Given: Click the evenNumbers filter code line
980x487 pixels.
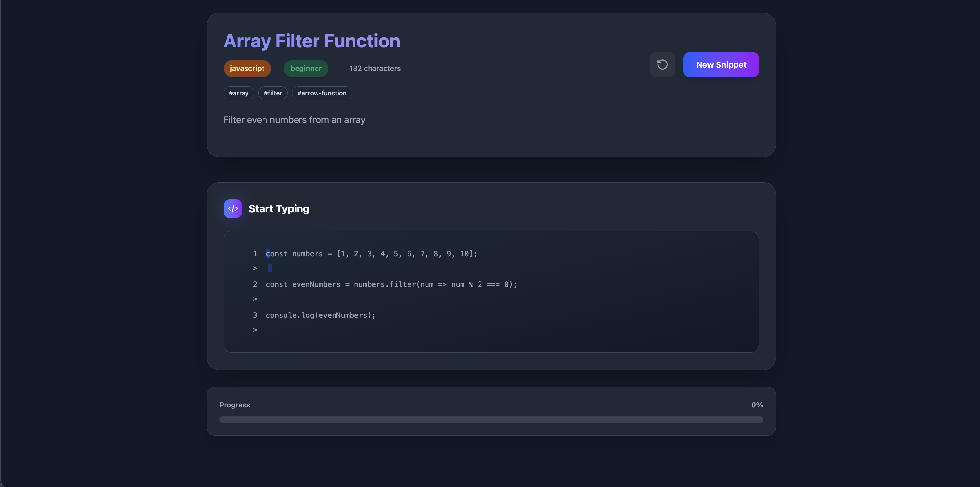Looking at the screenshot, I should coord(391,285).
